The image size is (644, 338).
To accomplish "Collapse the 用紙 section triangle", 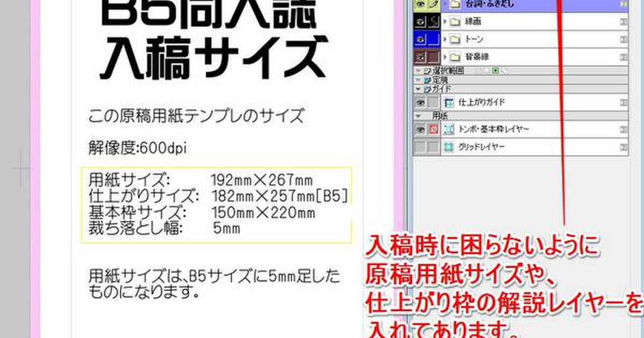I will 419,115.
